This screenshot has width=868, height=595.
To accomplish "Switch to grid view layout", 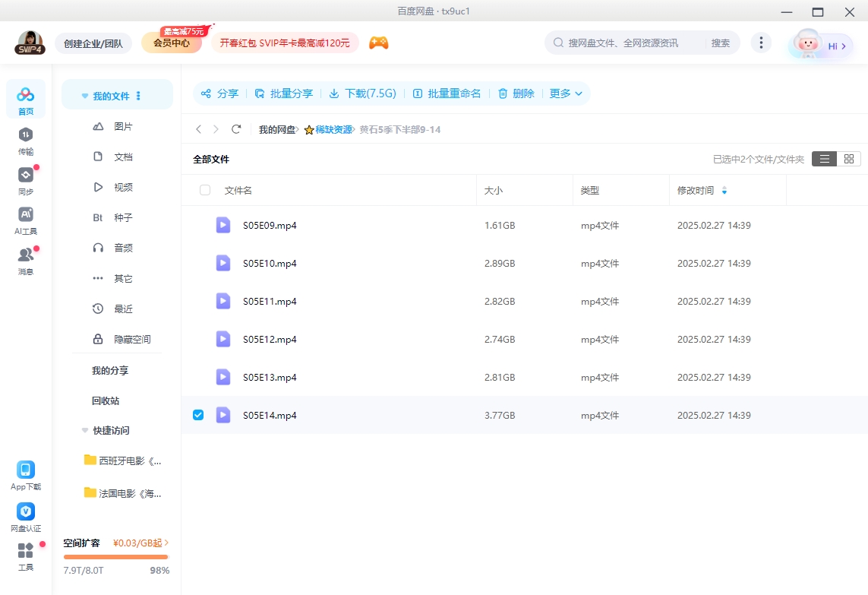I will coord(848,159).
